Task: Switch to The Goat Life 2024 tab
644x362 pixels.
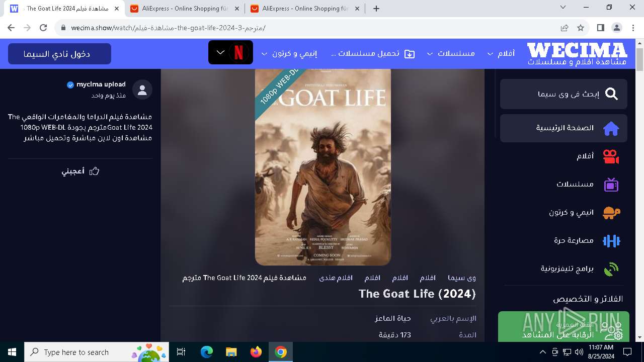Action: [x=64, y=9]
